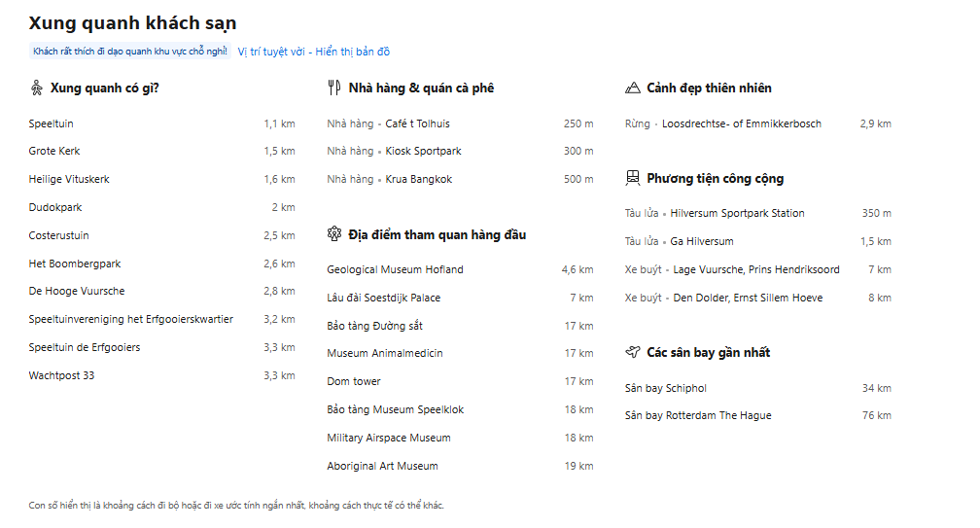Click the Khách rất thích đi dạo badge

point(130,52)
